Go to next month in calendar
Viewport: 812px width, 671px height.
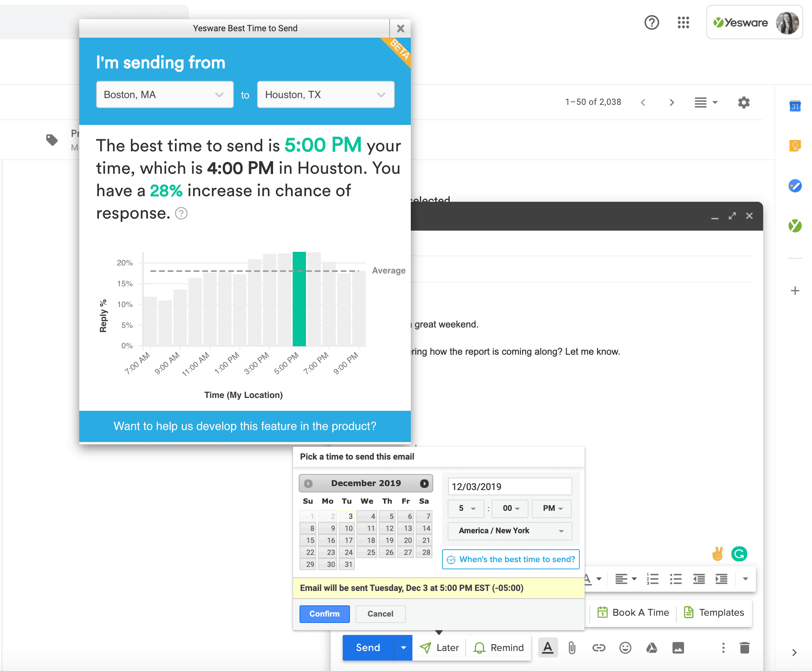pos(424,483)
